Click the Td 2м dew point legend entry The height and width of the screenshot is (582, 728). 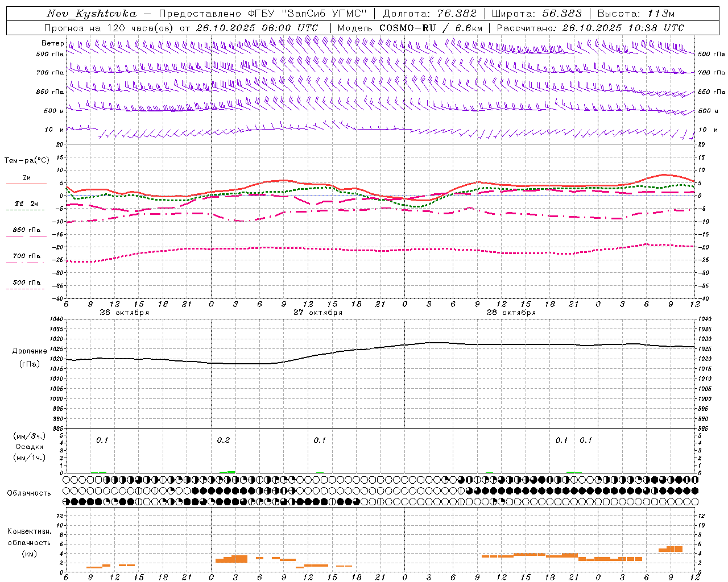(x=26, y=203)
